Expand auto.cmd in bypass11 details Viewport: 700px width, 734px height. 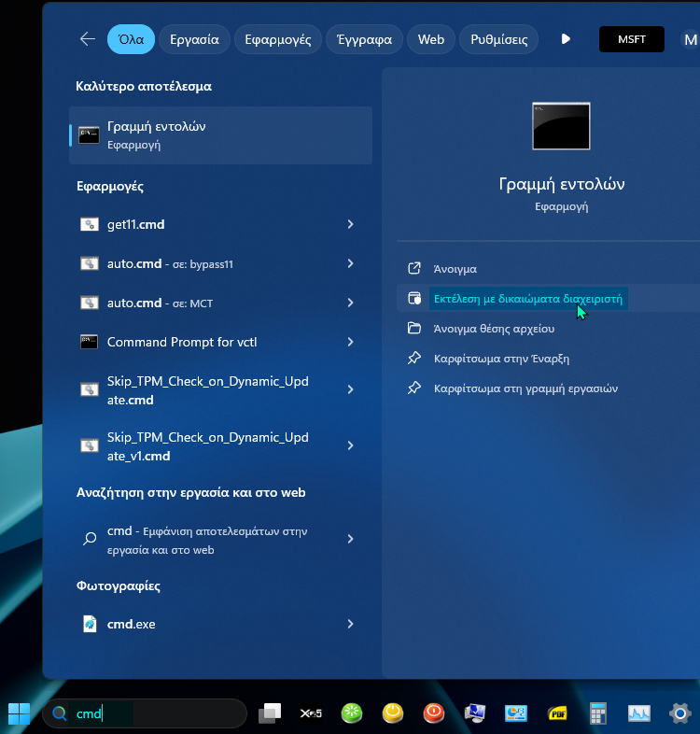click(351, 263)
